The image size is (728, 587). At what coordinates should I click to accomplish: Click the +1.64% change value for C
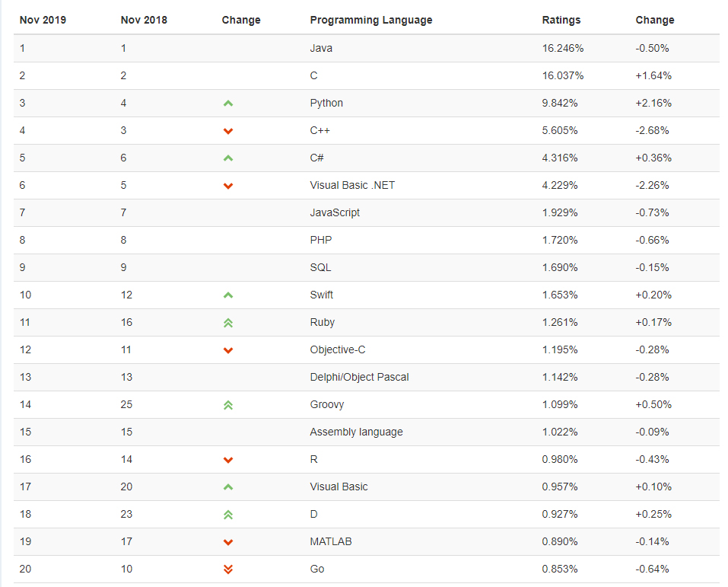(653, 75)
